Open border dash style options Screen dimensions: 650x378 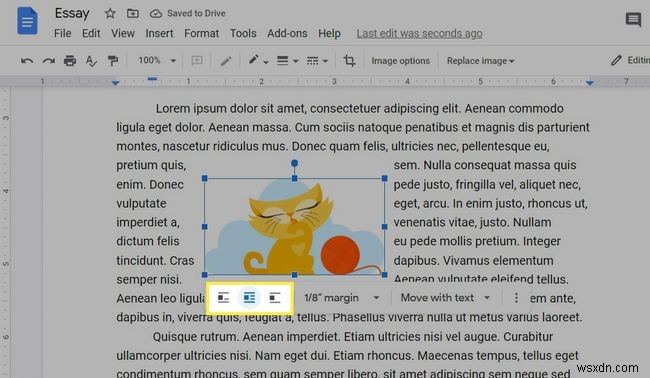point(317,61)
